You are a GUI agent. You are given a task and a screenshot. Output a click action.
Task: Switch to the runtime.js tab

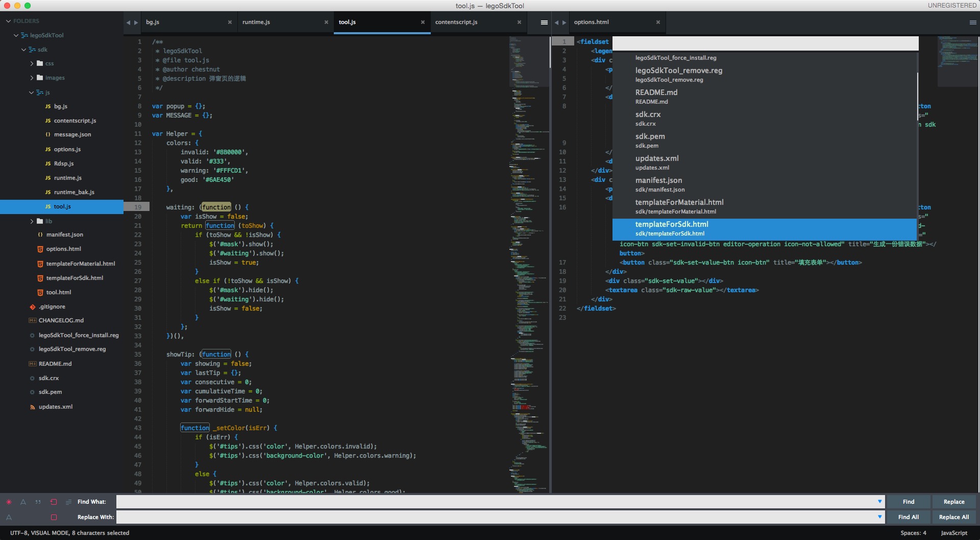[285, 22]
